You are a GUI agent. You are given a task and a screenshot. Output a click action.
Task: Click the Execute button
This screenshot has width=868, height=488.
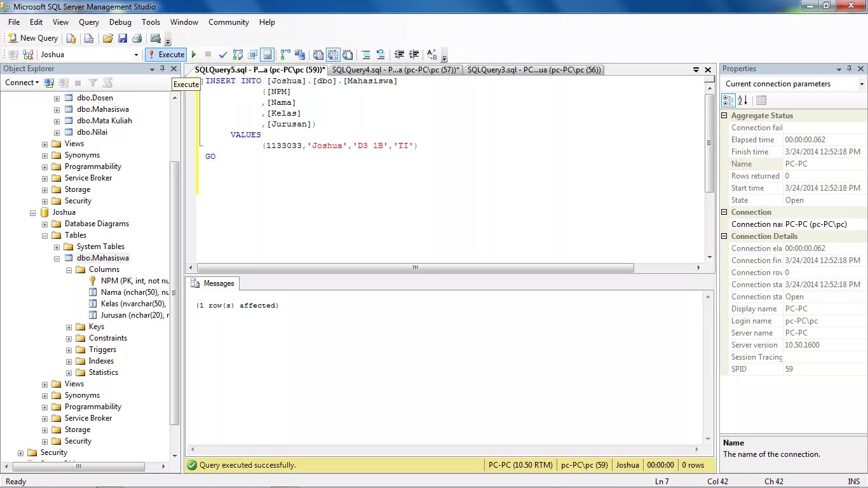click(x=166, y=55)
